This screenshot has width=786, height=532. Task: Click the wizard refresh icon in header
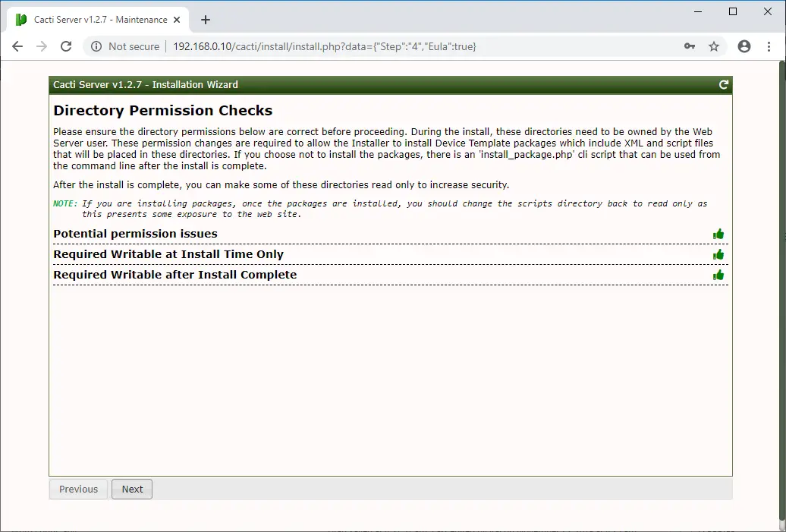tap(723, 85)
